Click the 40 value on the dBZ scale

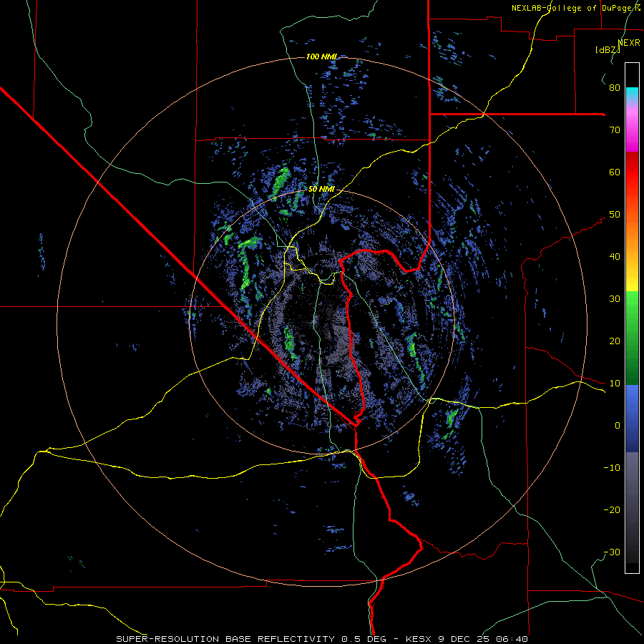click(615, 257)
